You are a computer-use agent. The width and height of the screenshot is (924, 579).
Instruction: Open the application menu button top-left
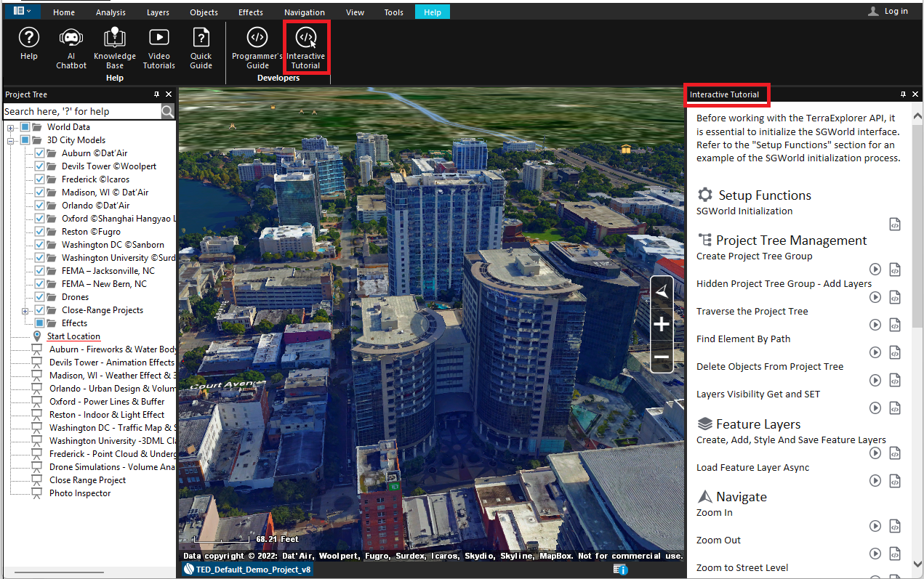[22, 11]
